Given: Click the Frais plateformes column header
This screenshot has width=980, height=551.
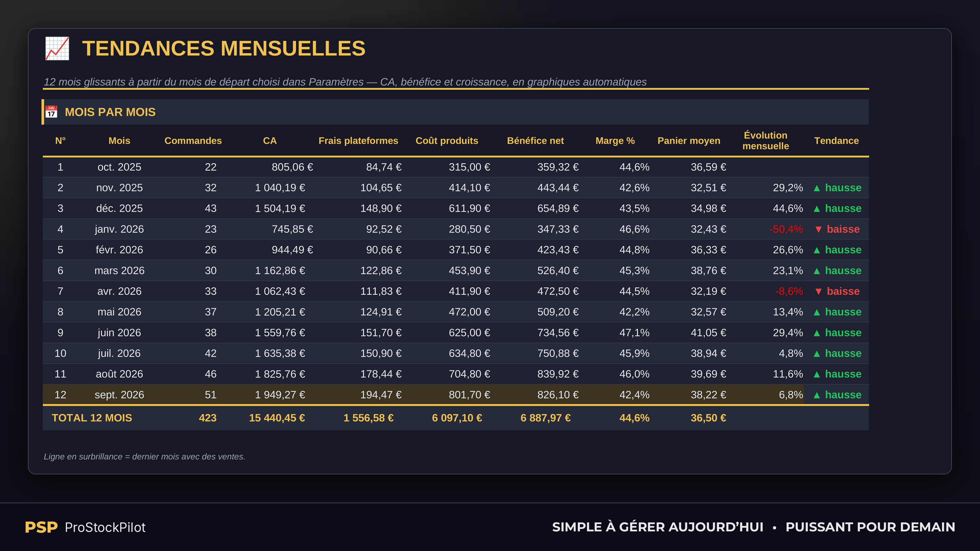Looking at the screenshot, I should (358, 141).
